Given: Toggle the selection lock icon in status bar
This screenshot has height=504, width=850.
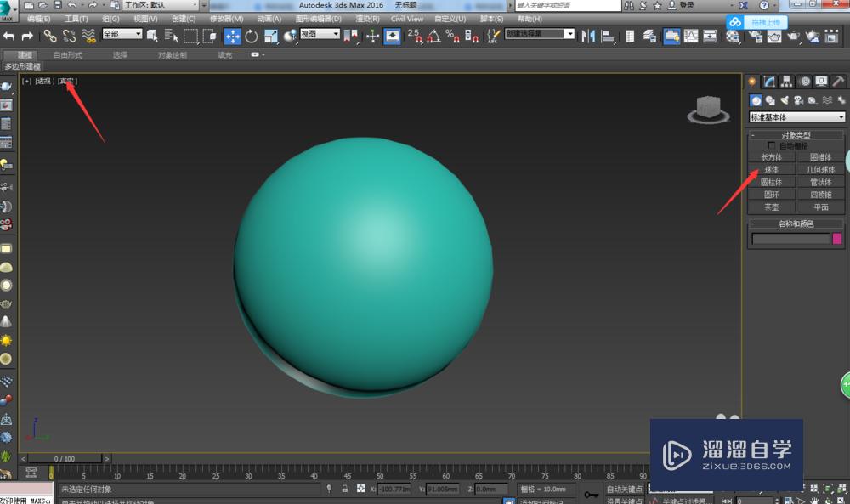Looking at the screenshot, I should 344,490.
